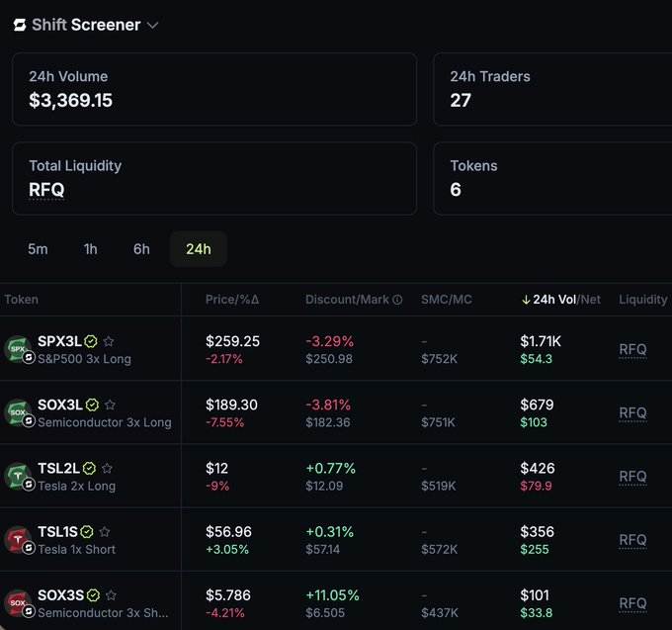The height and width of the screenshot is (630, 672).
Task: Click the SOX3S verified badge
Action: (x=93, y=595)
